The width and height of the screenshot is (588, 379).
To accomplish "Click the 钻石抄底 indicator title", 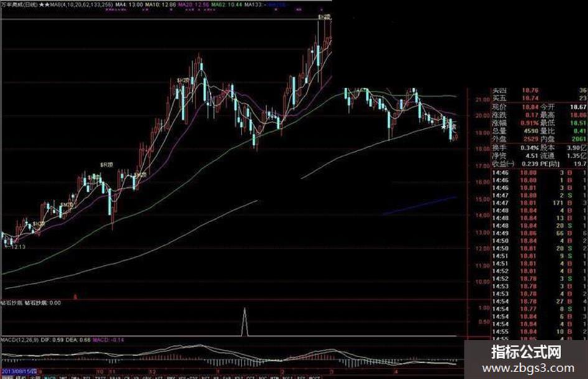I will pyautogui.click(x=11, y=303).
